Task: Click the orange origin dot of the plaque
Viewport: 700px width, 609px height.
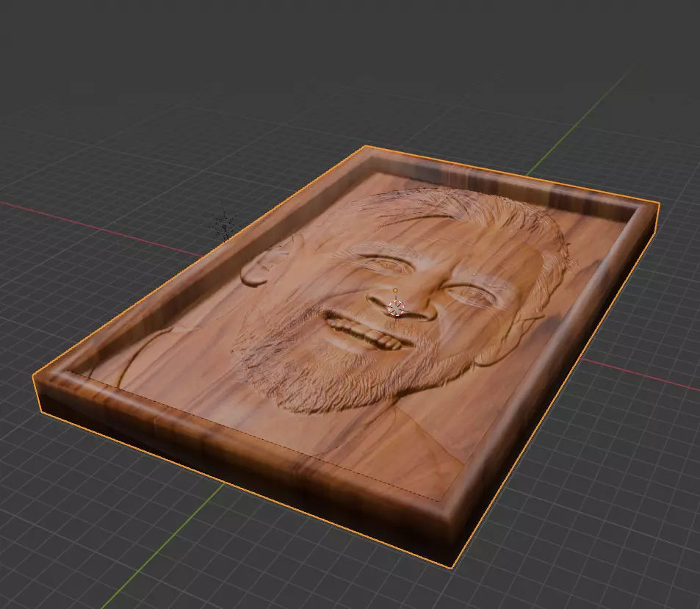Action: coord(395,291)
